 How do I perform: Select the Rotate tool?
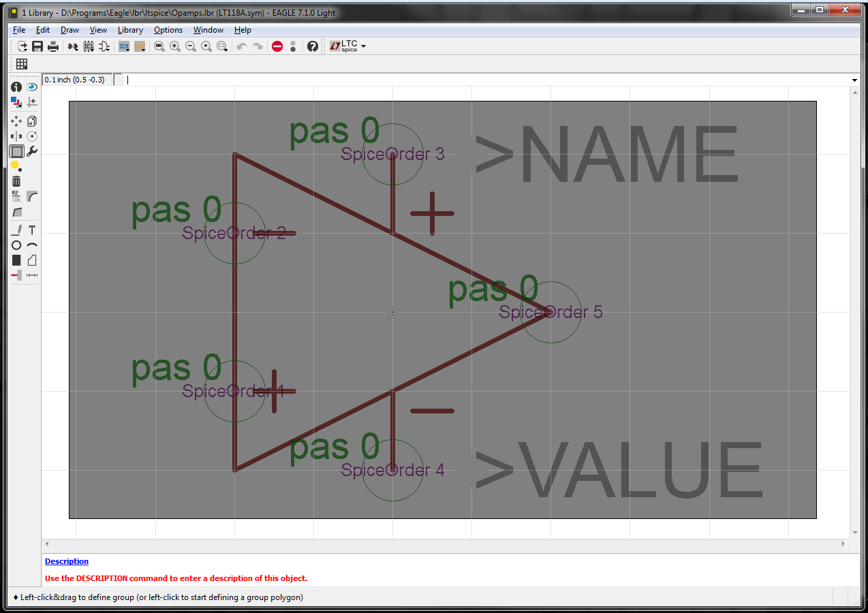(32, 136)
